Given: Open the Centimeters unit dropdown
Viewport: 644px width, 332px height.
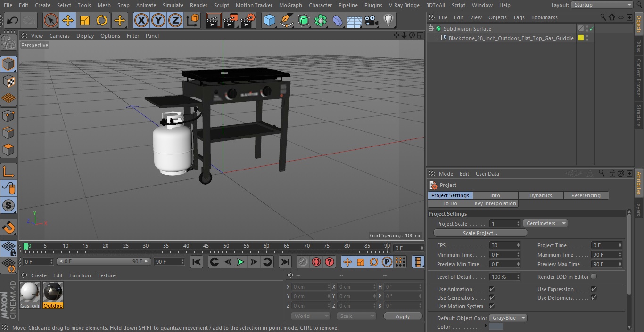Looking at the screenshot, I should tap(545, 223).
